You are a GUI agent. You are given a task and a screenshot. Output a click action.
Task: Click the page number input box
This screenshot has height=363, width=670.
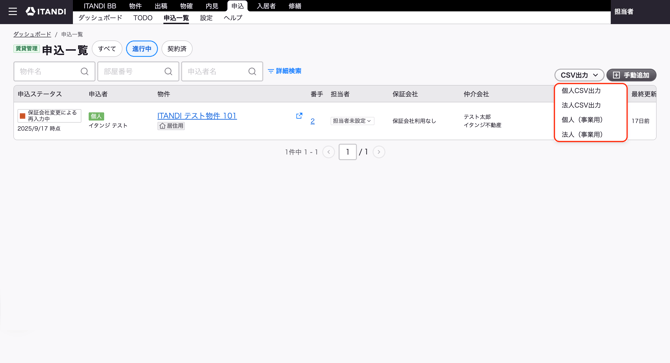click(x=347, y=152)
